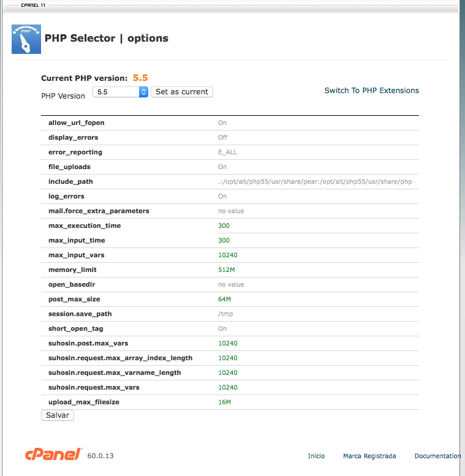Click the post_max_size option label
Image resolution: width=465 pixels, height=476 pixels.
(x=74, y=300)
